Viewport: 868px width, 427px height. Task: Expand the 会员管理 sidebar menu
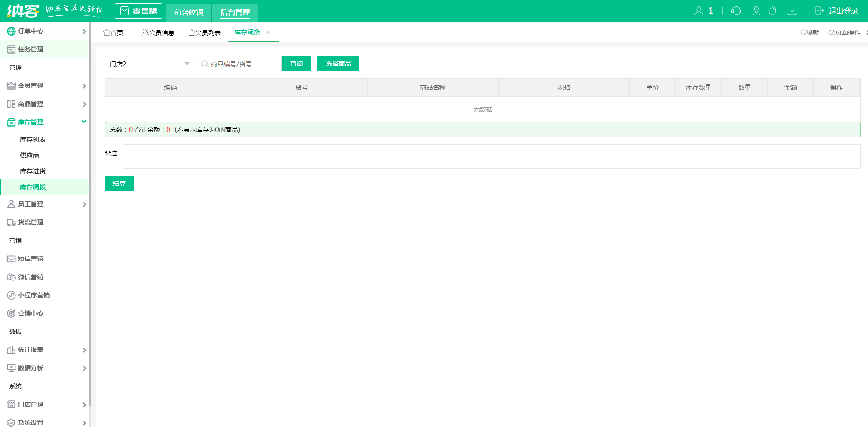coord(45,86)
